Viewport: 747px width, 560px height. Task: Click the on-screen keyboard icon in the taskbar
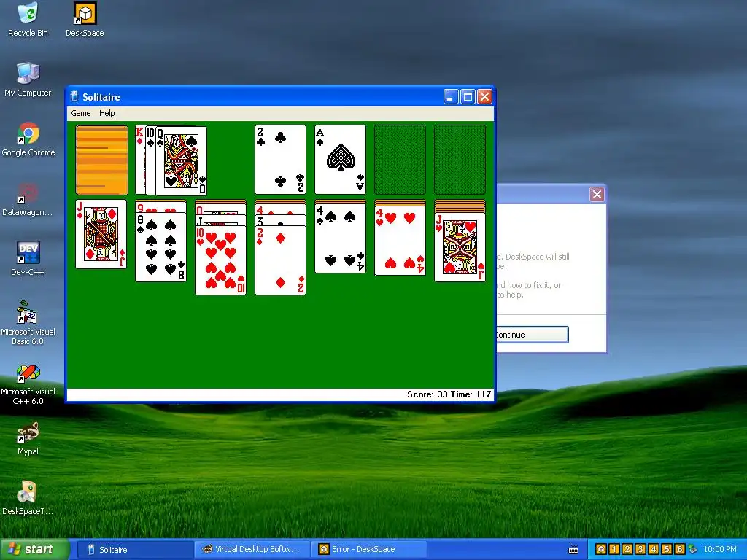(x=573, y=550)
